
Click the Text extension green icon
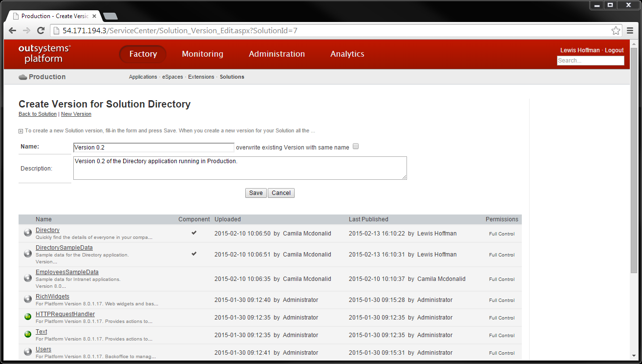[28, 335]
